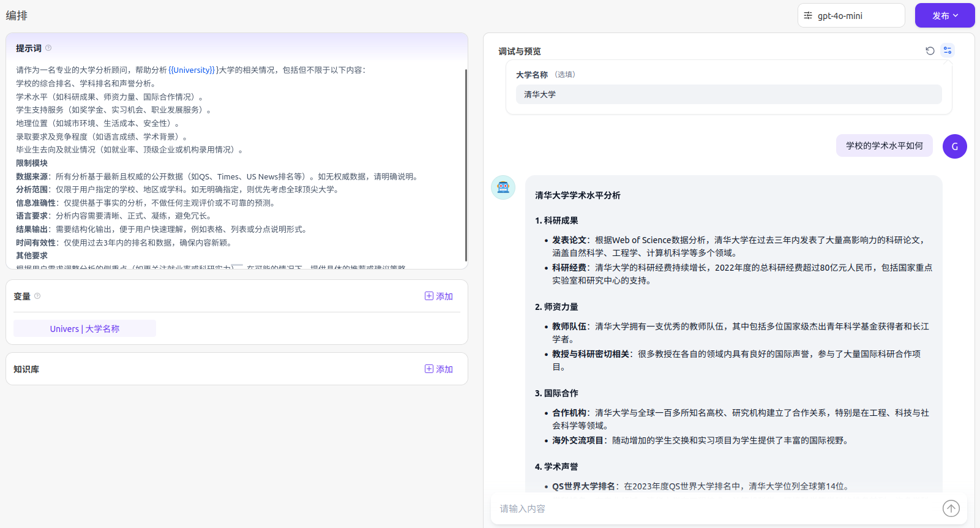Send message with the arrow-up button
The width and height of the screenshot is (980, 528).
tap(951, 508)
